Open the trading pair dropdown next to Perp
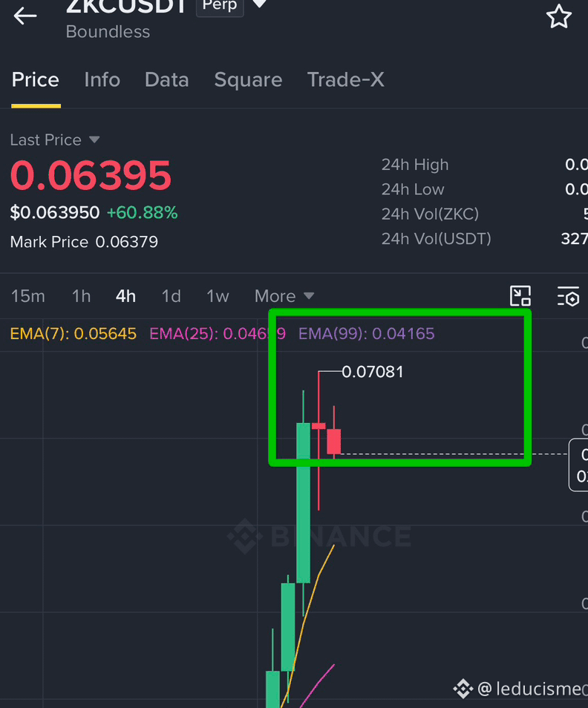The image size is (588, 708). coord(259,4)
